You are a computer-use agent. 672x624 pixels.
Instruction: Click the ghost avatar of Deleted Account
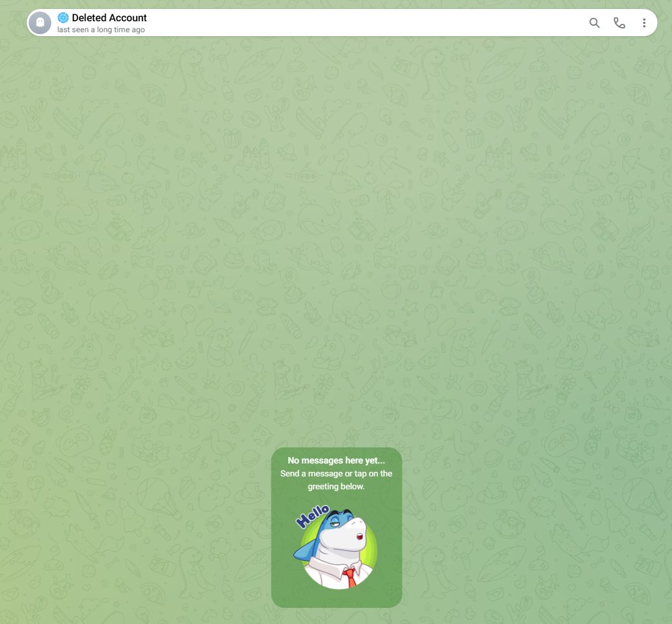coord(40,23)
